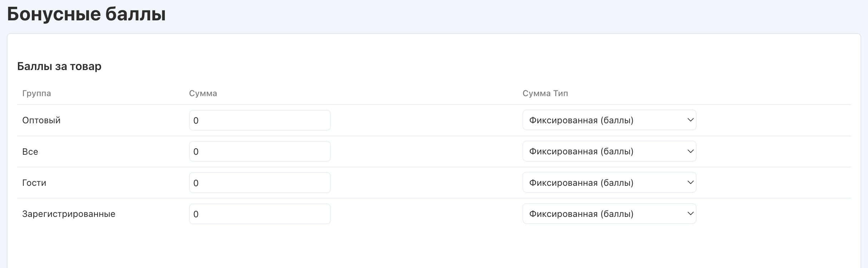The height and width of the screenshot is (268, 868).
Task: Select the Сумма input in Гости row
Action: (x=260, y=183)
